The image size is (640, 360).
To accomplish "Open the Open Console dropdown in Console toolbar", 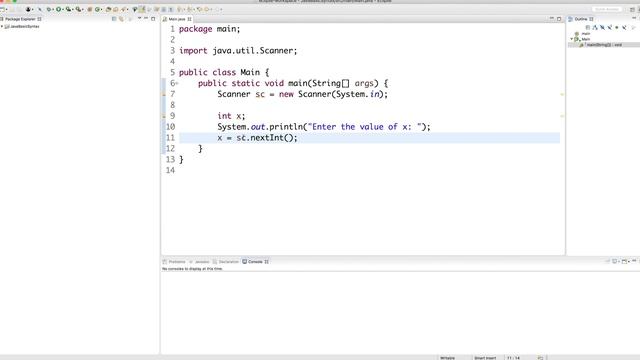I will 629,261.
